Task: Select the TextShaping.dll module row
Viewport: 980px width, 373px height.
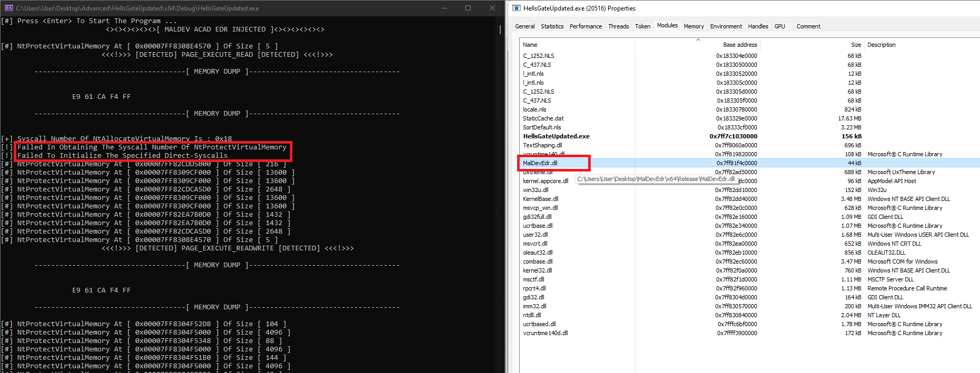Action: pos(750,145)
